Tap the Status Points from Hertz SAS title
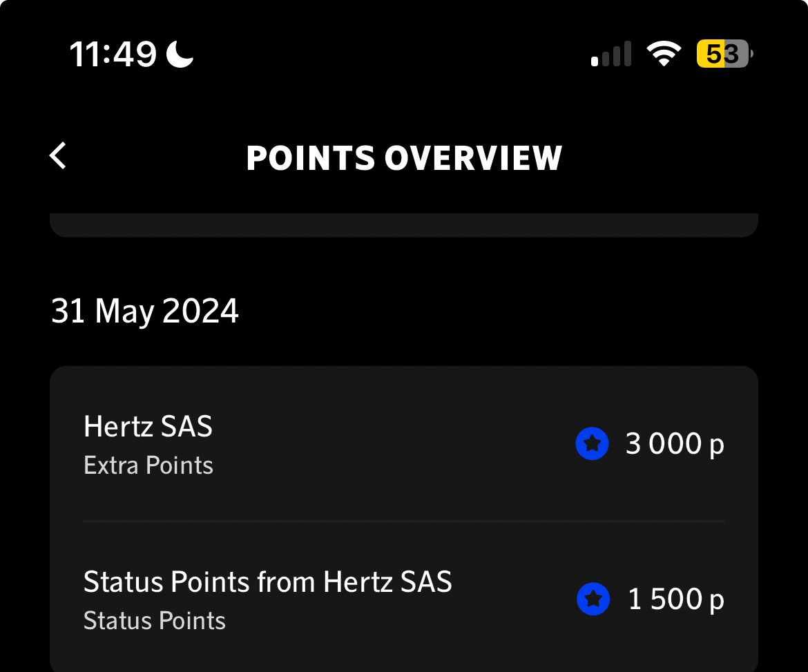 point(268,582)
